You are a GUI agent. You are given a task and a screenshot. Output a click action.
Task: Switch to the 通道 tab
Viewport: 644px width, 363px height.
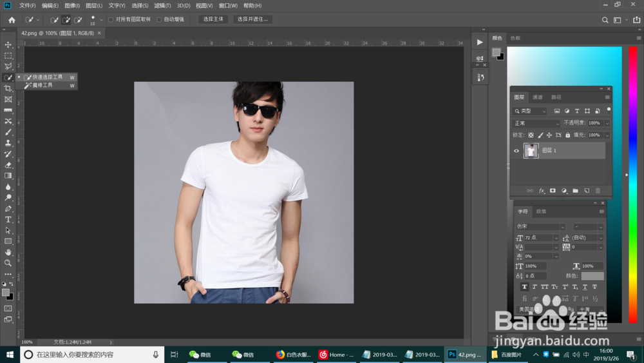(537, 97)
